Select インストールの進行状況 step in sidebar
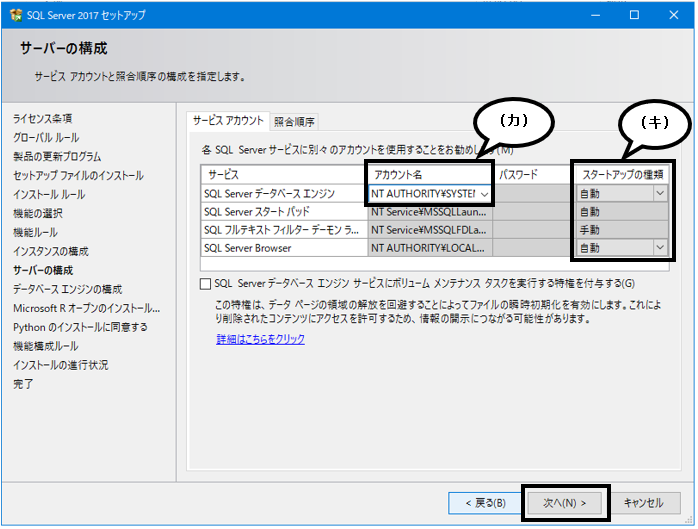 click(61, 365)
